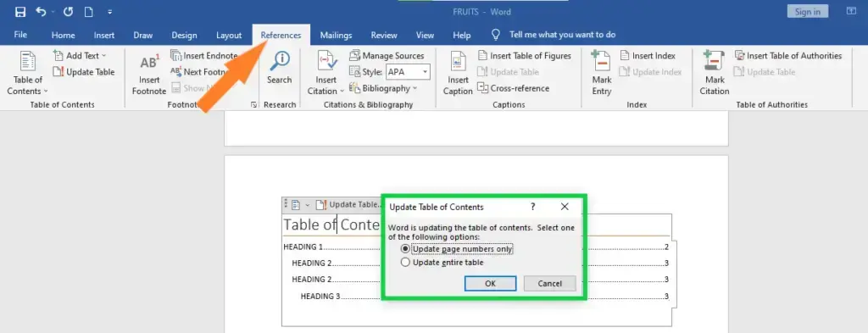Click Cancel in Update Table of Contents dialog
The height and width of the screenshot is (333, 868).
click(549, 283)
